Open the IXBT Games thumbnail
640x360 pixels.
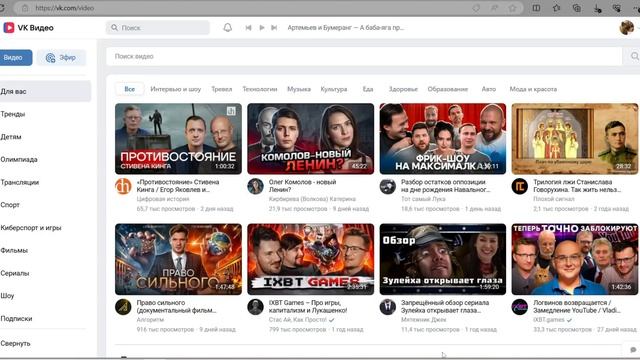(311, 259)
